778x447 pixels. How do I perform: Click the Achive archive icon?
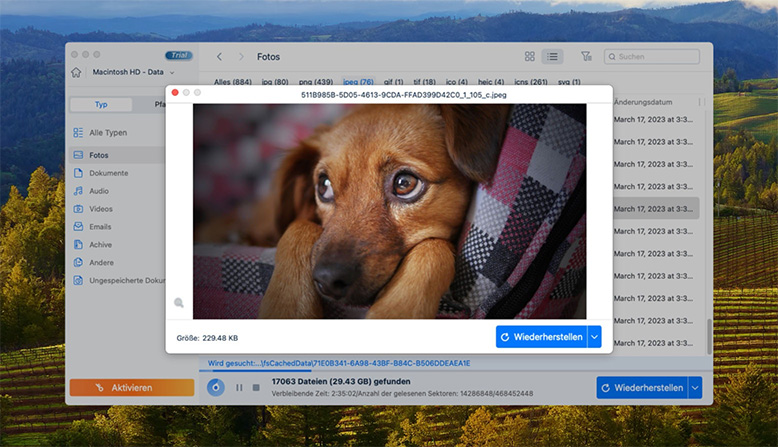pos(78,245)
